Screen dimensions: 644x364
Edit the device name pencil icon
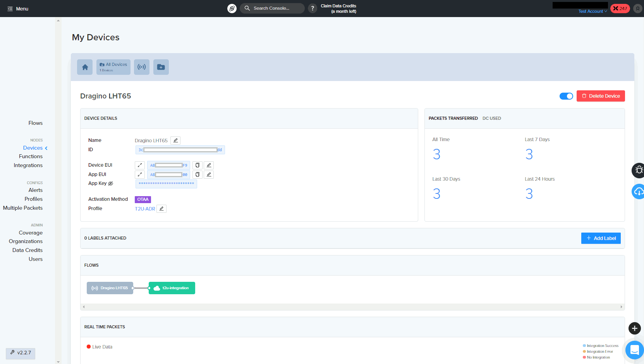(x=175, y=140)
